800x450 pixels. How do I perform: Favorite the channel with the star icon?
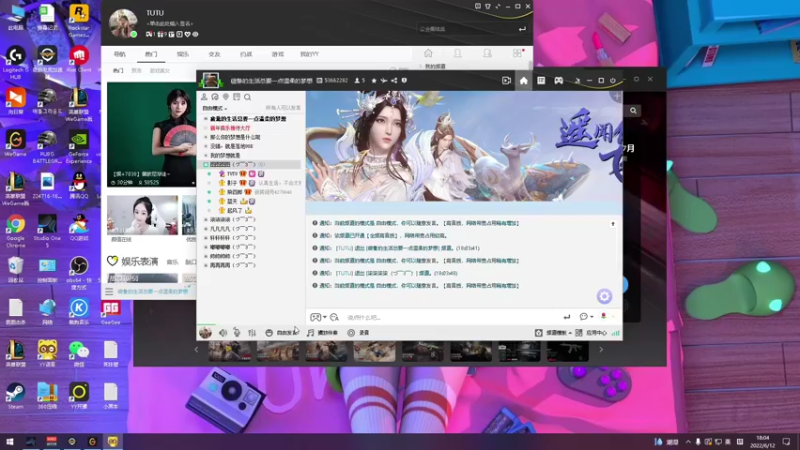point(374,81)
